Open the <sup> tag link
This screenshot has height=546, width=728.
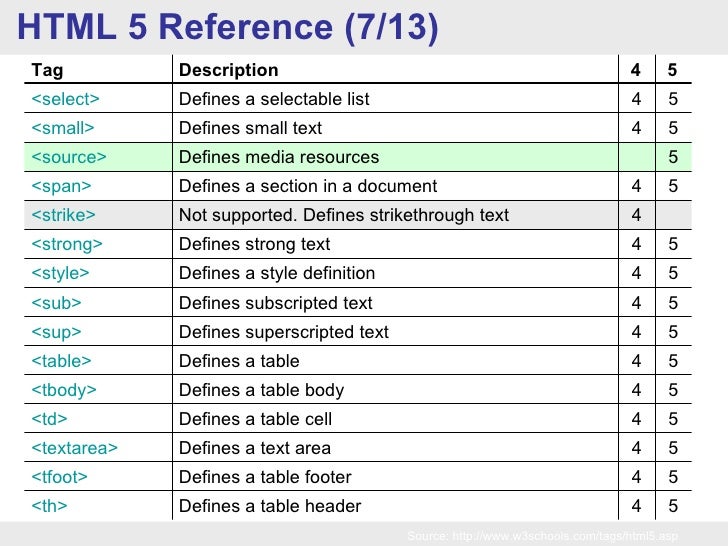(x=56, y=332)
